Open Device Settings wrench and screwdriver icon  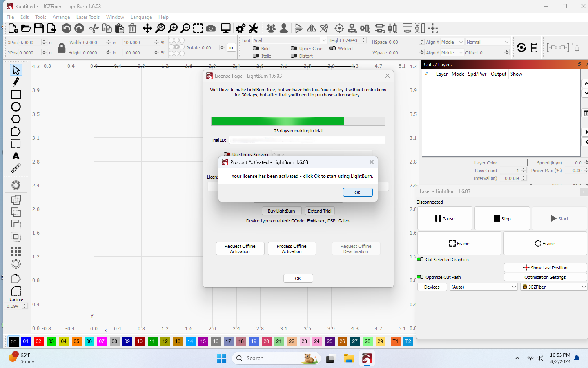[x=254, y=28]
